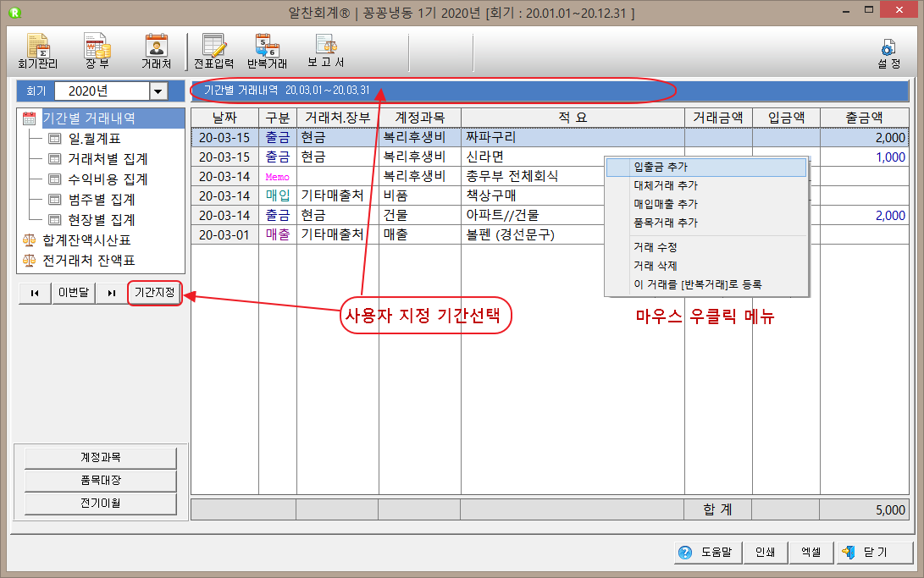Click the 닫기 button
Viewport: 924px width, 578px height.
coord(875,552)
